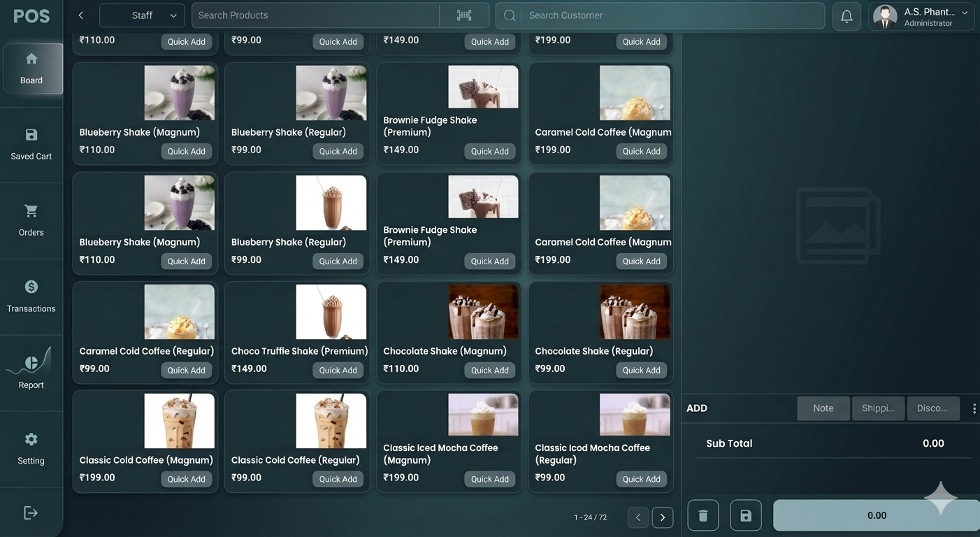Quick Add Classic Cold Coffee (Magnum)
Viewport: 980px width, 537px height.
[187, 479]
